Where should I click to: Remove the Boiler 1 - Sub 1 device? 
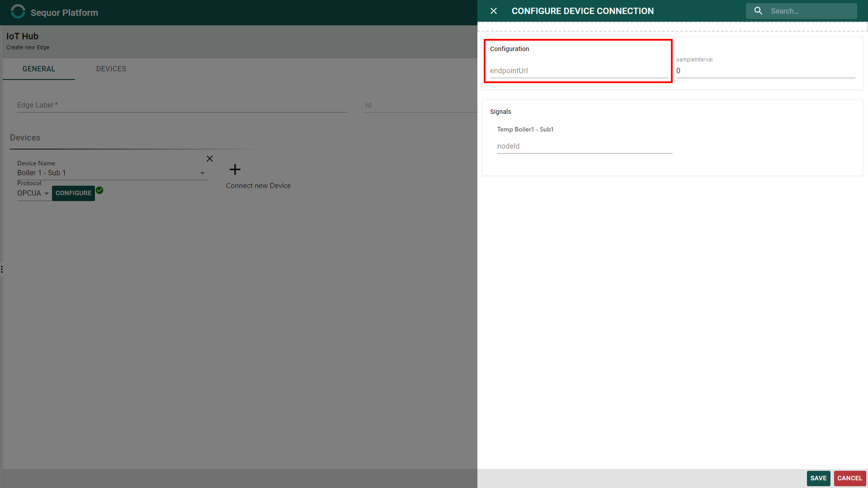point(209,159)
